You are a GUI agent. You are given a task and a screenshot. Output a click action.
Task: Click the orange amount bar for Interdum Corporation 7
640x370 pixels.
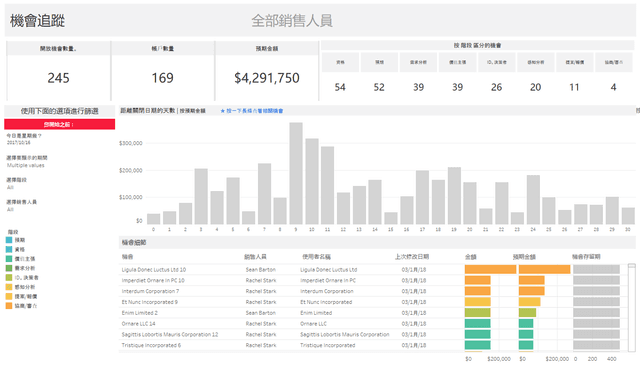(x=478, y=291)
